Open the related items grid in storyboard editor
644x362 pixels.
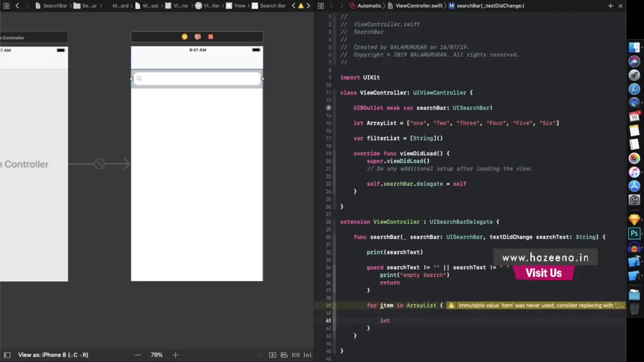coord(7,6)
